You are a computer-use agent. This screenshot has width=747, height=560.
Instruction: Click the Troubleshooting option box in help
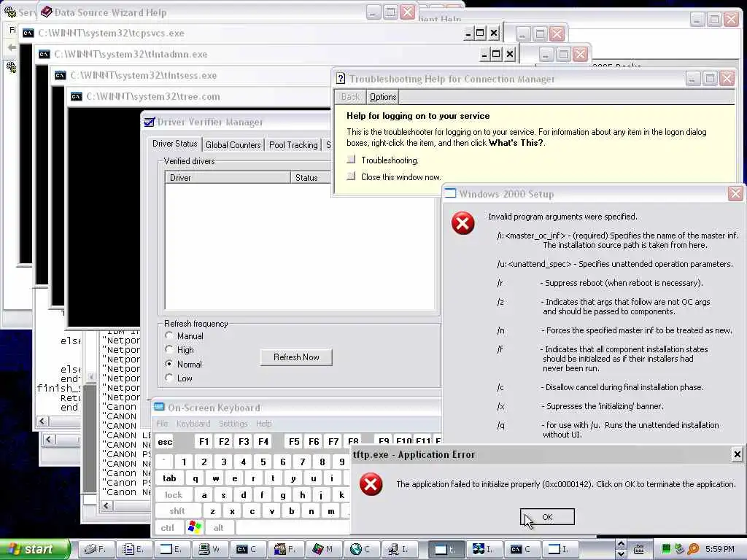pyautogui.click(x=351, y=160)
